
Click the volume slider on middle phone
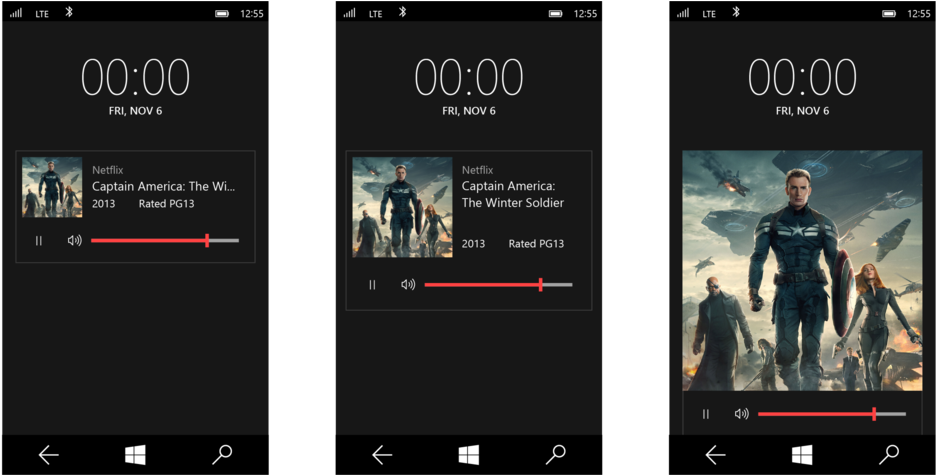tap(498, 285)
